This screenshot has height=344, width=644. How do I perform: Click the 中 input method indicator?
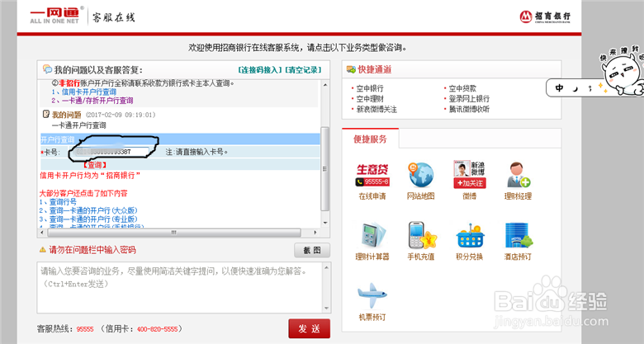point(559,87)
